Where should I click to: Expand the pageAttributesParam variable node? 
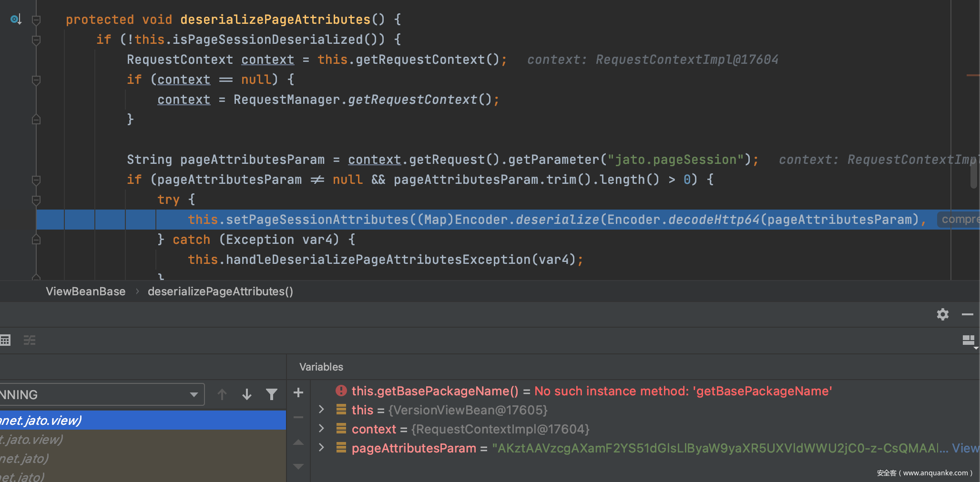click(321, 448)
